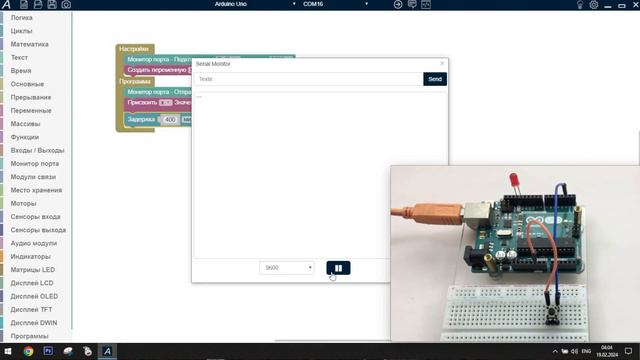Screen dimensions: 640x360
Task: Open the Монитор порта block category
Action: point(36,164)
